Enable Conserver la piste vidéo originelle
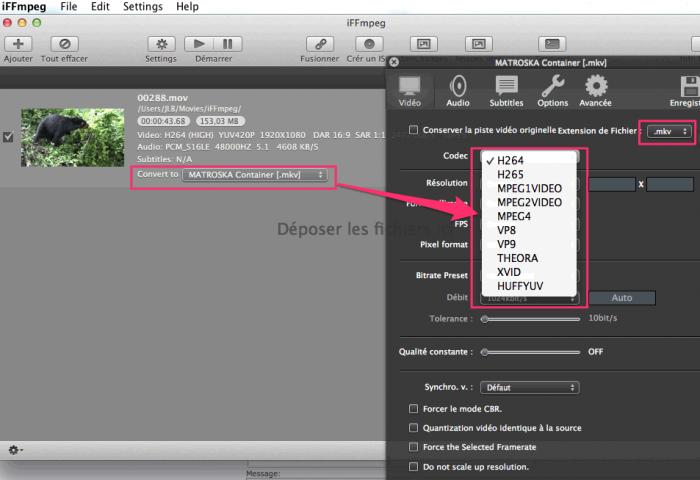Screen dimensions: 700x480 (x=413, y=130)
